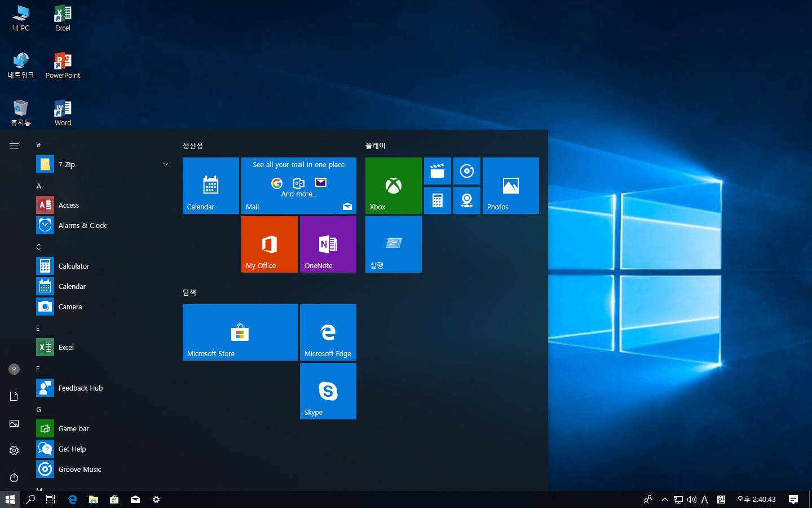Expand the 7-Zip folder chevron
Screen dimensions: 812x508
(x=166, y=164)
